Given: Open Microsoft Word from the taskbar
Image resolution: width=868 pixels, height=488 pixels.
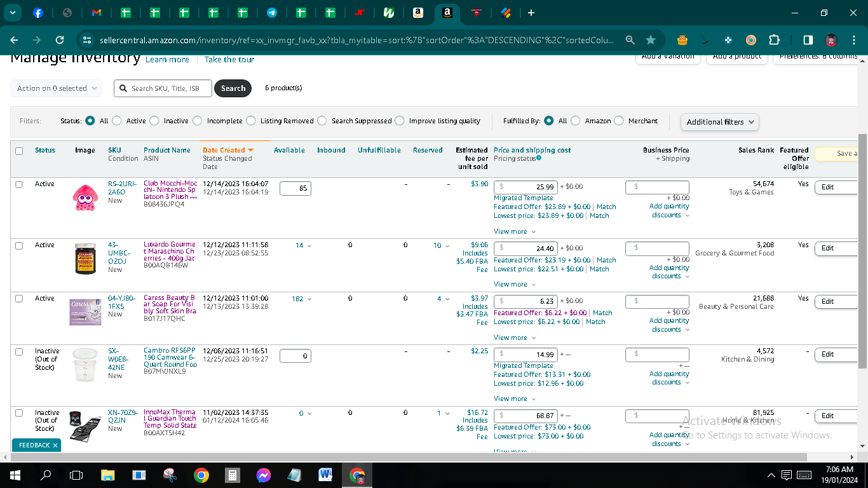Looking at the screenshot, I should pyautogui.click(x=325, y=475).
